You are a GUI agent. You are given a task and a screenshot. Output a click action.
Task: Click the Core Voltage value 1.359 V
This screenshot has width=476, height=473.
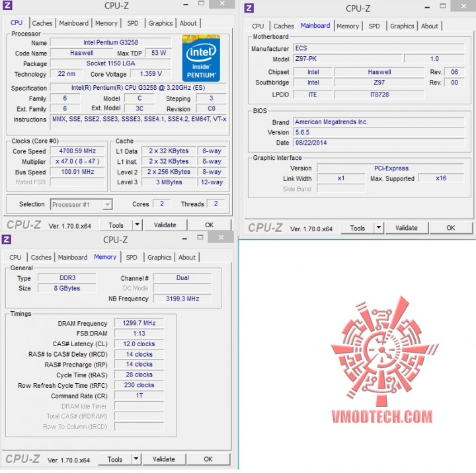(x=151, y=74)
